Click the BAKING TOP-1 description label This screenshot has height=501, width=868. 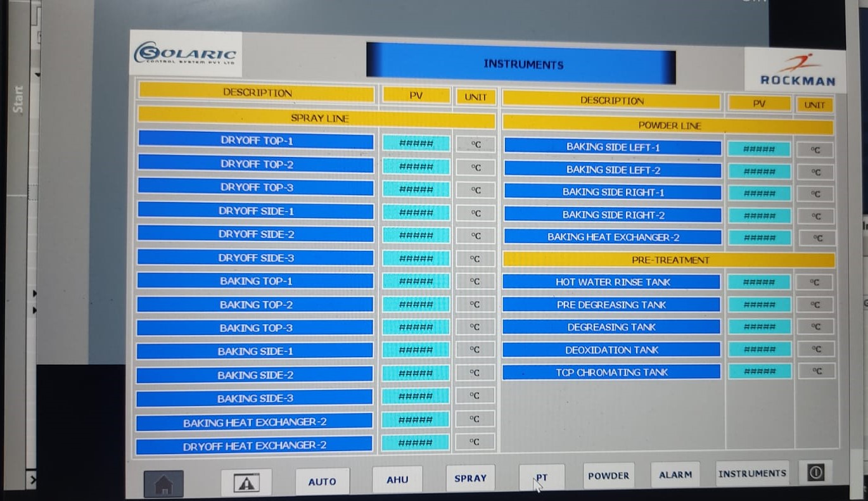coord(255,281)
